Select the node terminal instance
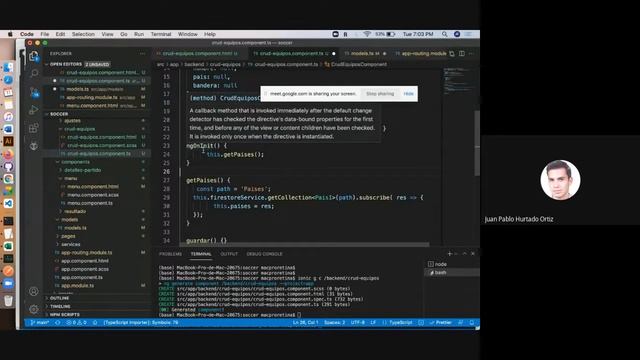This screenshot has height=360, width=640. point(440,264)
